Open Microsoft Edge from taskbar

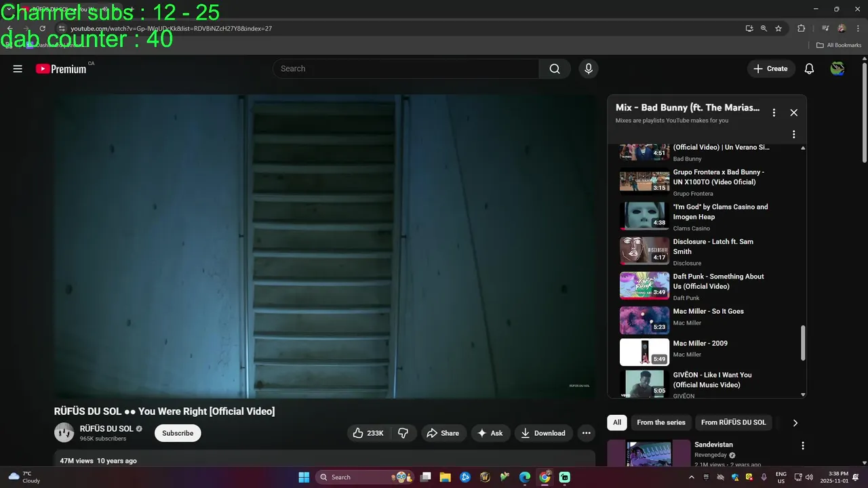click(x=525, y=477)
